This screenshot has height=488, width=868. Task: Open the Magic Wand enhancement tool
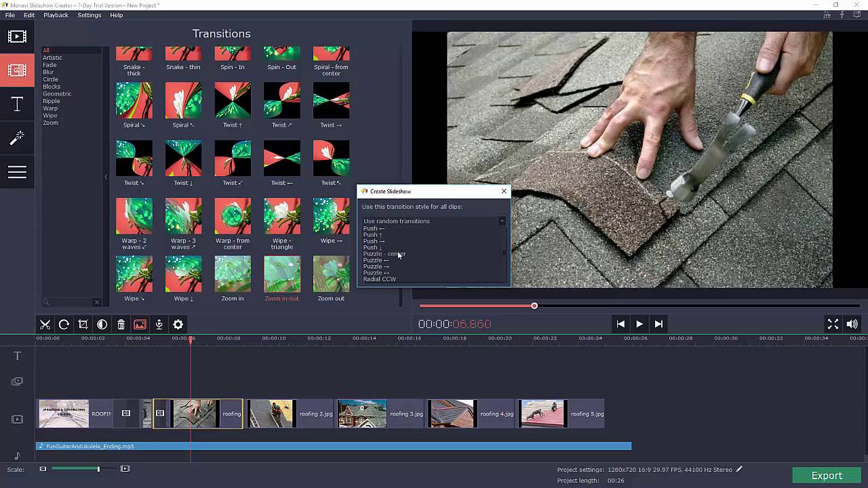tap(17, 138)
